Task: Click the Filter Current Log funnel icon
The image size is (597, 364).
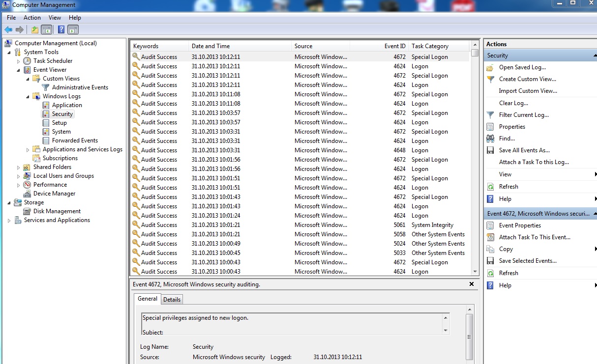Action: [x=490, y=115]
